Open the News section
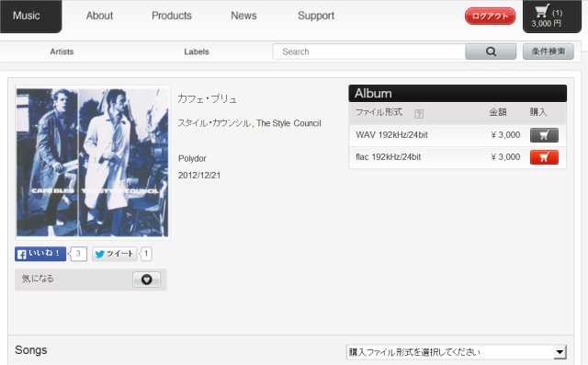The height and width of the screenshot is (365, 588). 243,16
